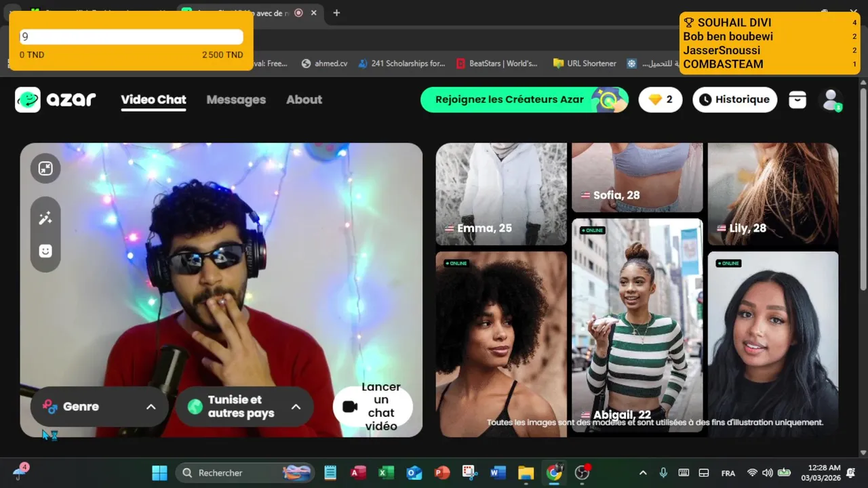This screenshot has height=488, width=868.
Task: Open File Explorer from the taskbar
Action: [x=526, y=473]
